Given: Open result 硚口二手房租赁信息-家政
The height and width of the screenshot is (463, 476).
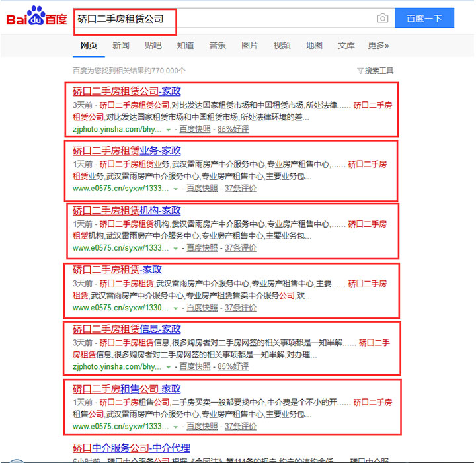Looking at the screenshot, I should (x=126, y=329).
